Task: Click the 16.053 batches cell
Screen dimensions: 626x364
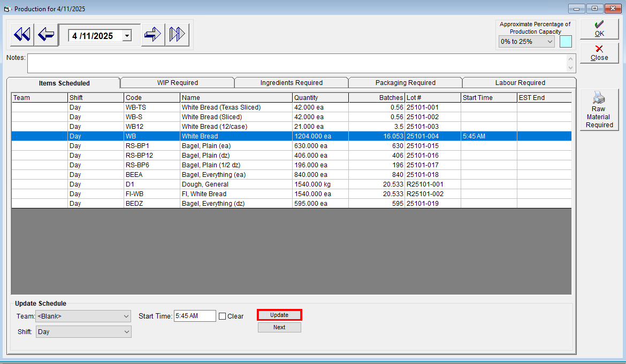Action: pyautogui.click(x=377, y=136)
